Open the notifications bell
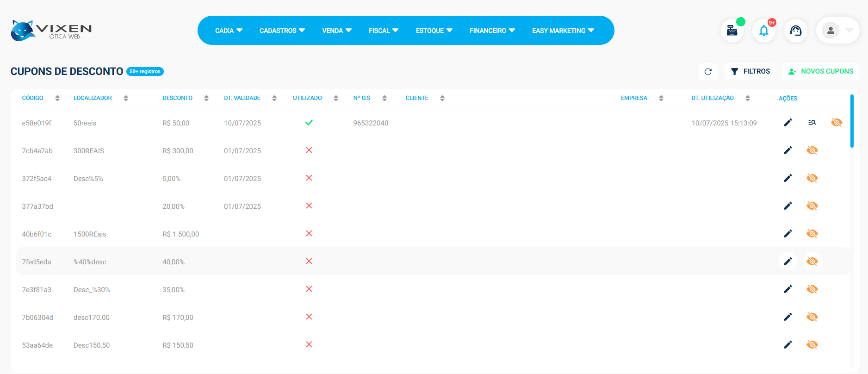 tap(764, 31)
